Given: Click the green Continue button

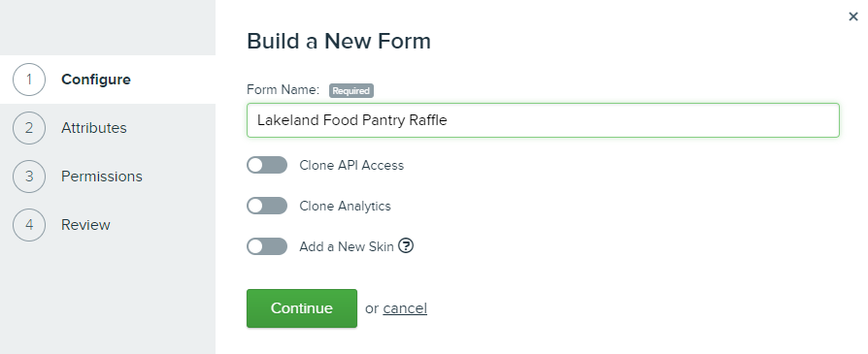Looking at the screenshot, I should (302, 308).
